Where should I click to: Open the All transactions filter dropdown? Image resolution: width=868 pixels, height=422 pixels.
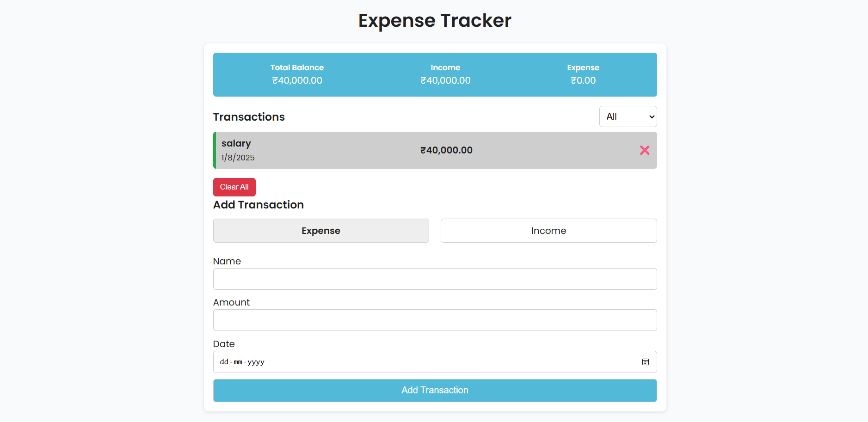(628, 116)
